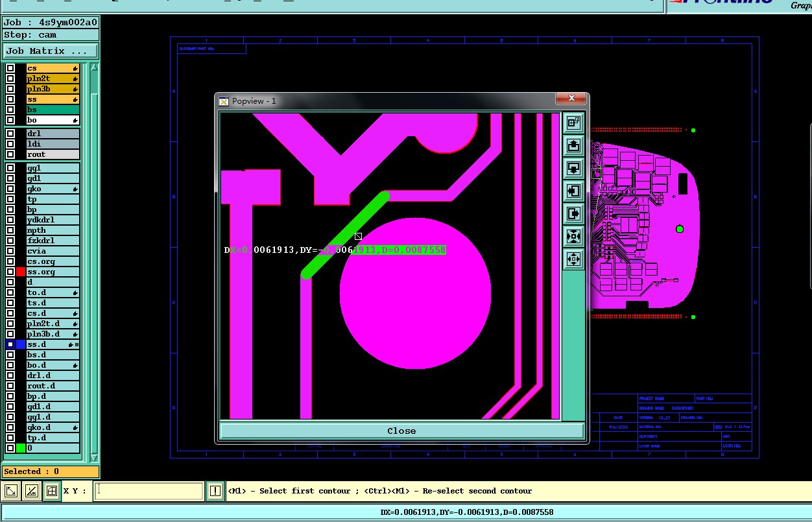
Task: Select the drl.d layer name
Action: point(53,375)
